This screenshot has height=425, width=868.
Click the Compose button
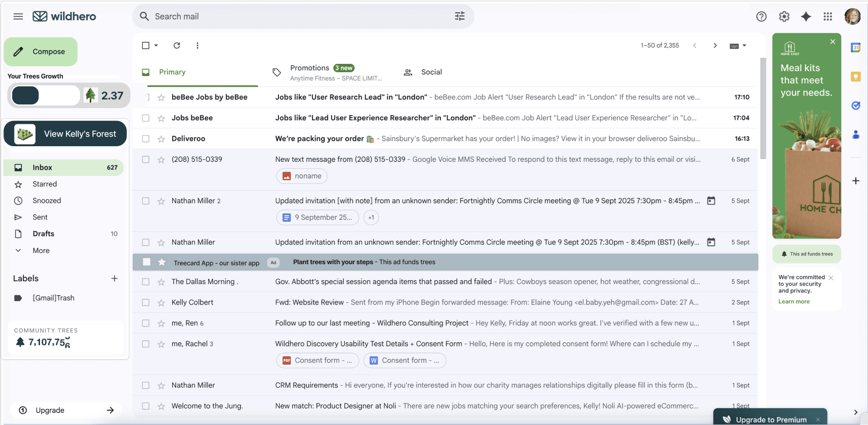(x=40, y=52)
